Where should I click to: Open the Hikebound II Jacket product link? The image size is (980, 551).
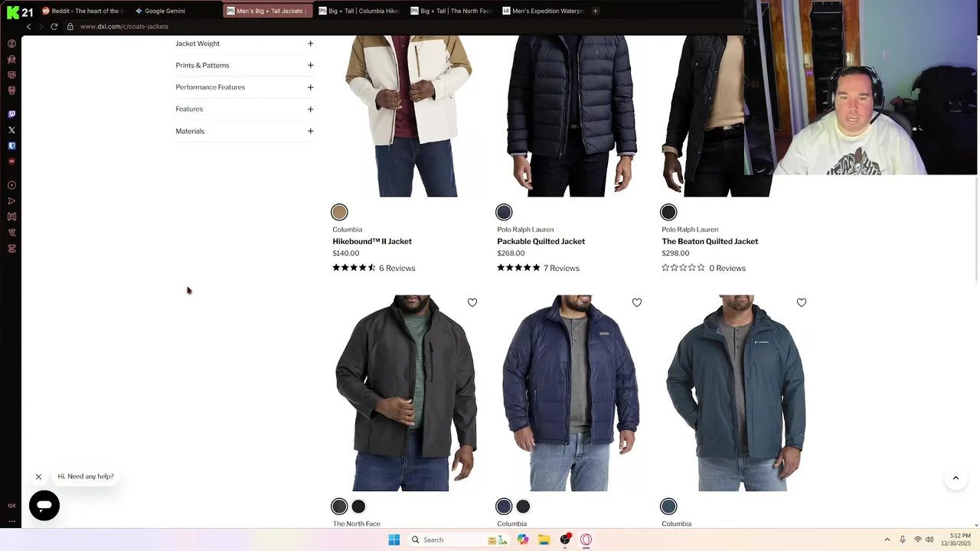tap(372, 241)
